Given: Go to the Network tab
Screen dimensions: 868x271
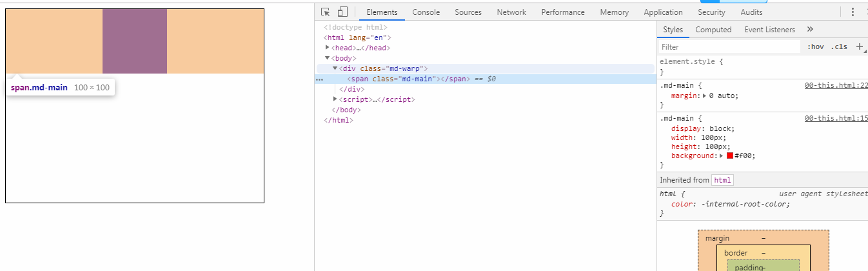Looking at the screenshot, I should 511,12.
